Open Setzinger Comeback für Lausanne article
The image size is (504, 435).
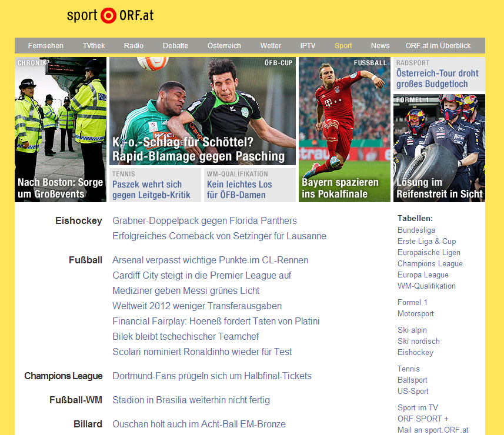click(219, 236)
